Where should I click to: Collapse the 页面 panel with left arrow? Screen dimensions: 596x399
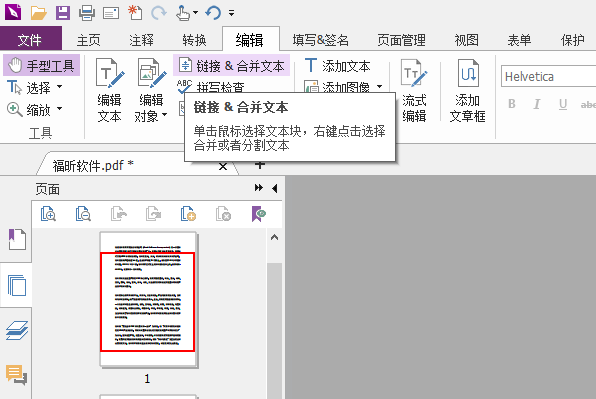pyautogui.click(x=275, y=188)
